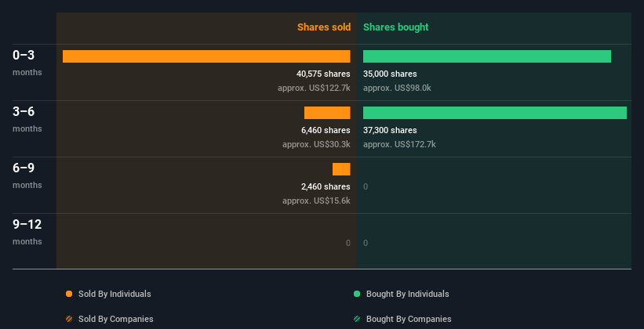
Task: Click the striped Bought By Companies legend icon
Action: [x=357, y=319]
